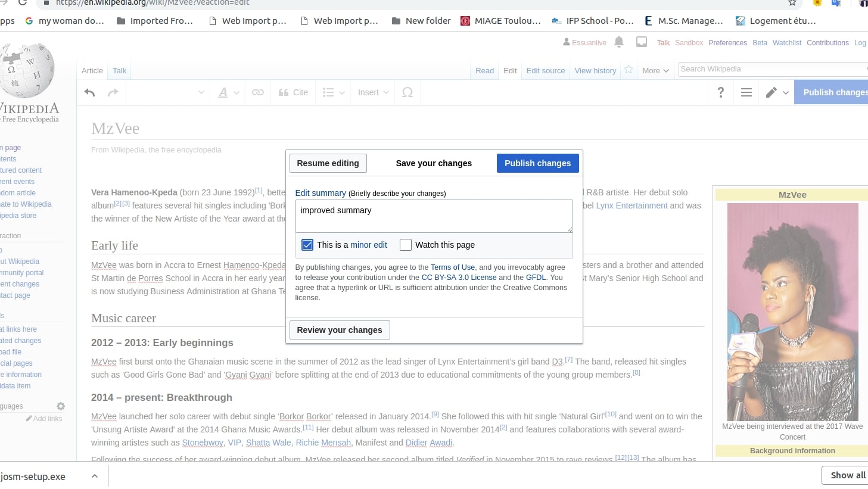The width and height of the screenshot is (868, 489).
Task: Click inside the edit summary field
Action: 434,216
